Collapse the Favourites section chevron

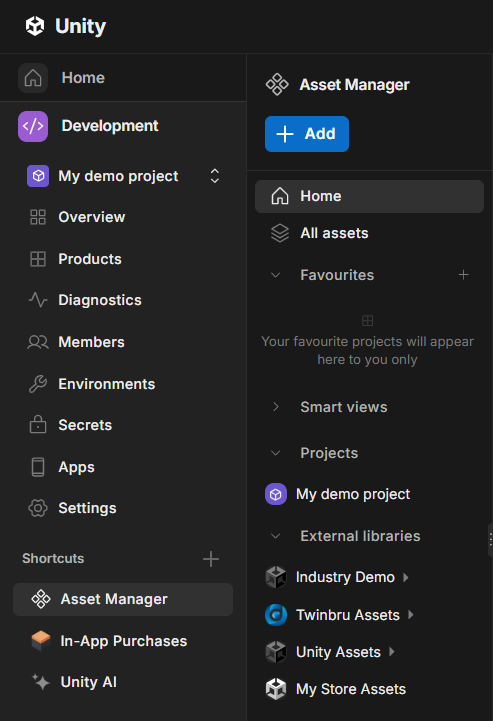pyautogui.click(x=275, y=275)
